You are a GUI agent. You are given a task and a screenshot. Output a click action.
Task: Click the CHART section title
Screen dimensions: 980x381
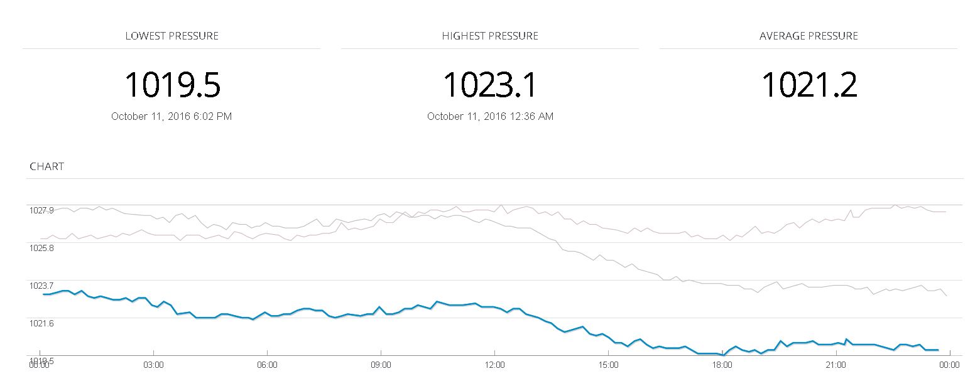pyautogui.click(x=46, y=166)
